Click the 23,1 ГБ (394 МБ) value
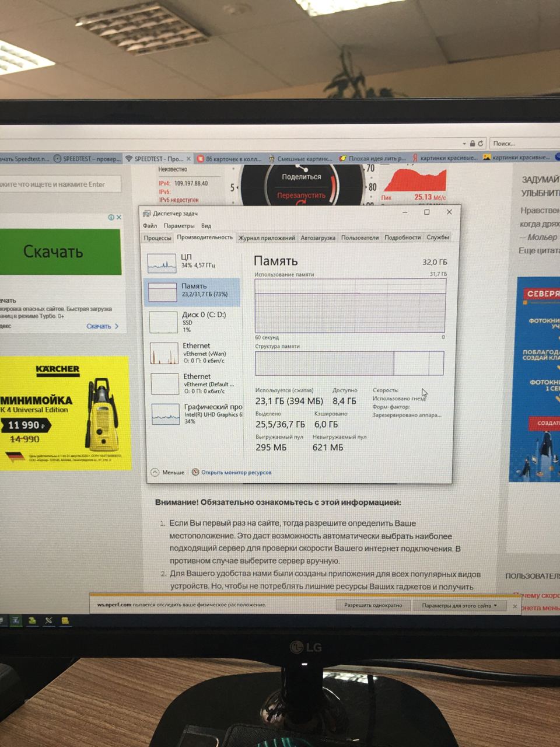Image resolution: width=560 pixels, height=747 pixels. tap(289, 401)
